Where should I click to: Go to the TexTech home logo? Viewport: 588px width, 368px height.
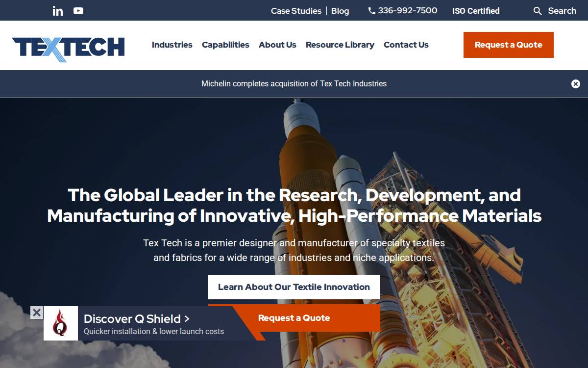coord(68,50)
